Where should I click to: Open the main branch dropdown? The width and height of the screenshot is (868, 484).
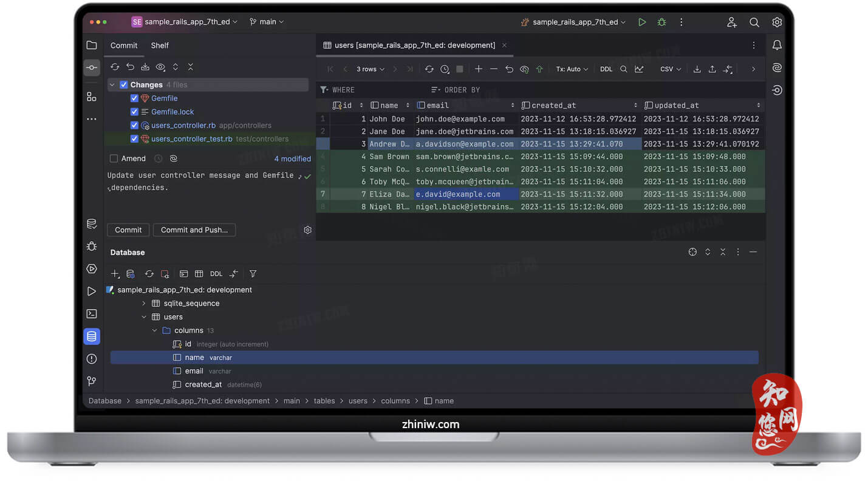pyautogui.click(x=267, y=22)
